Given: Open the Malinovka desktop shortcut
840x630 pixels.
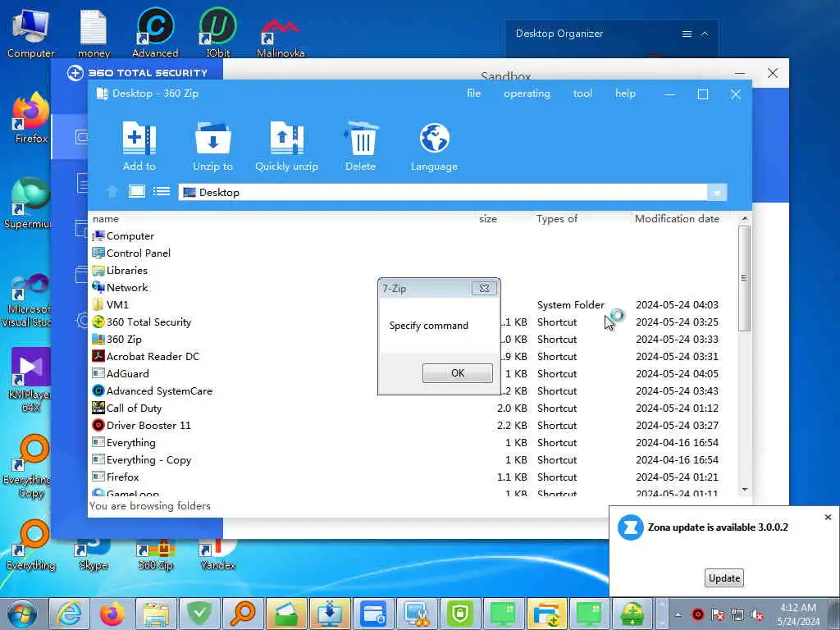Looking at the screenshot, I should 281,36.
